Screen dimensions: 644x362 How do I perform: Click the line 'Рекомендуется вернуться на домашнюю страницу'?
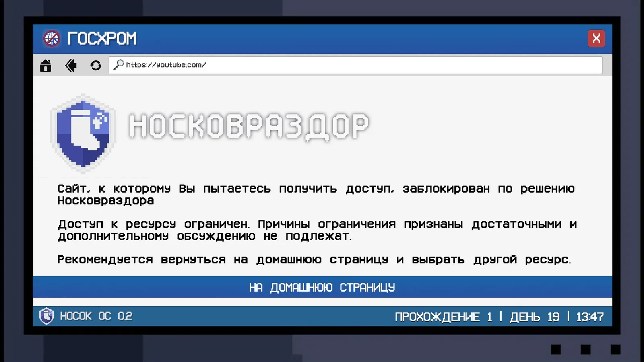point(314,259)
